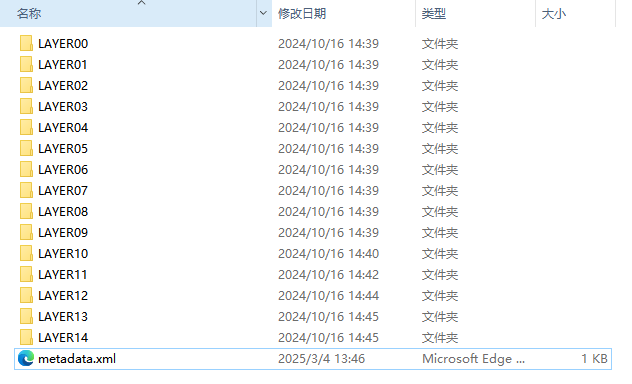Click the LAYER08 folder icon
The height and width of the screenshot is (384, 632).
coord(26,211)
